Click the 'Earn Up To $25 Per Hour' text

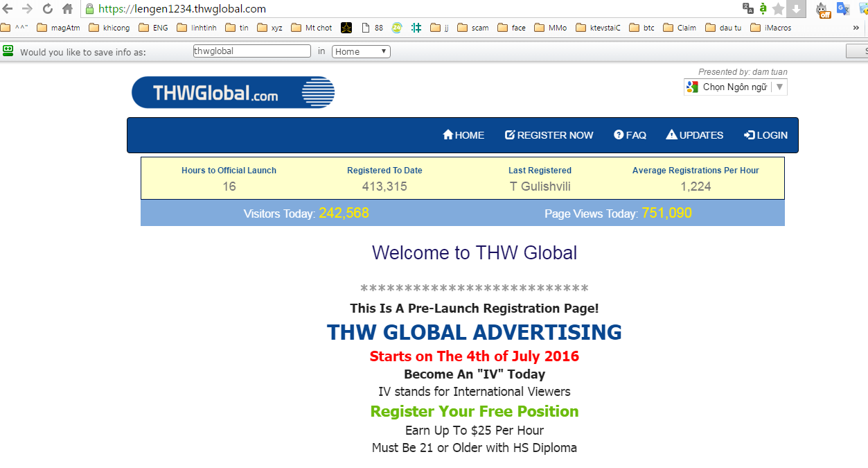(x=475, y=430)
